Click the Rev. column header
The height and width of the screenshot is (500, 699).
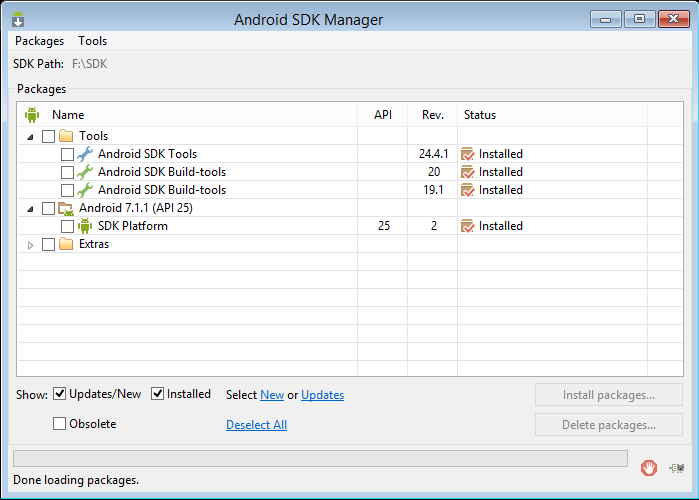point(433,115)
